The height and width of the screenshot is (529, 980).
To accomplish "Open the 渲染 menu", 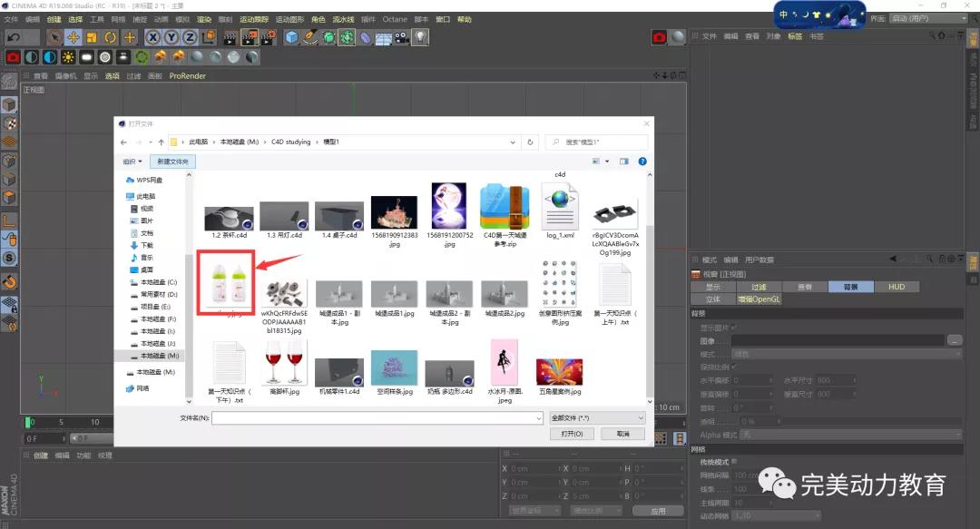I will (204, 19).
